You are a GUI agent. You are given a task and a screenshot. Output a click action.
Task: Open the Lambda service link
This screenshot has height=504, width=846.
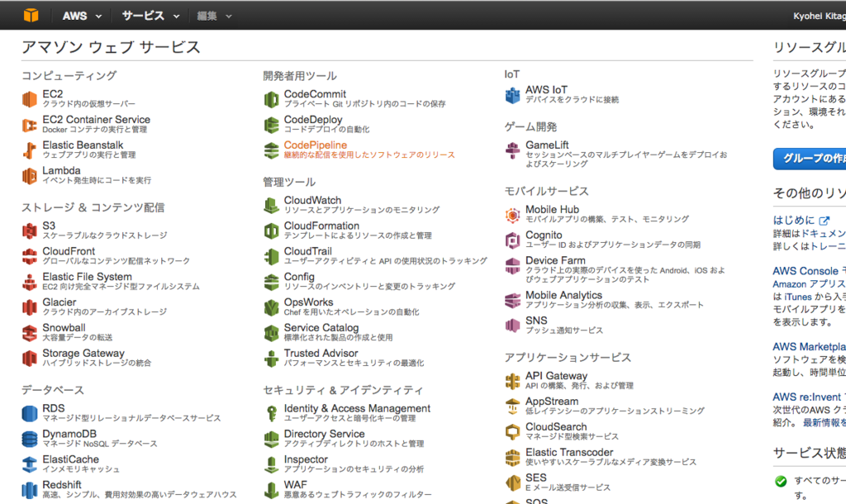(x=61, y=170)
